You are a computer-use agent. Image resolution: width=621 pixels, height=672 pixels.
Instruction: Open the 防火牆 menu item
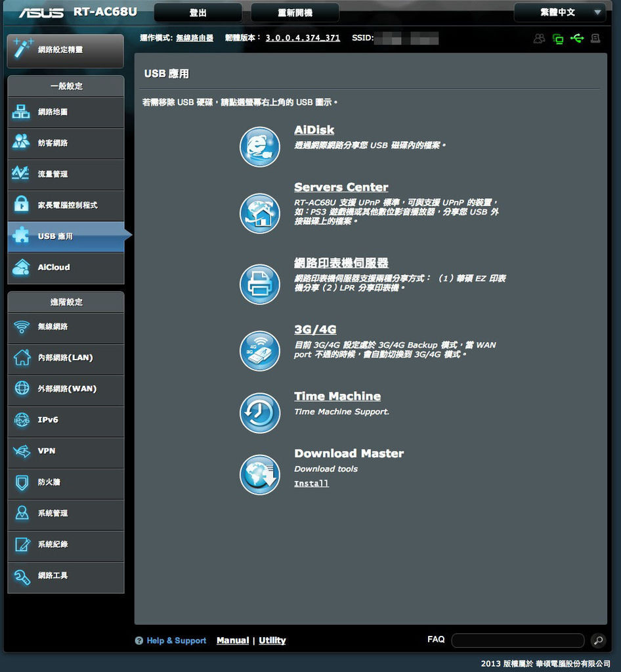coord(66,482)
